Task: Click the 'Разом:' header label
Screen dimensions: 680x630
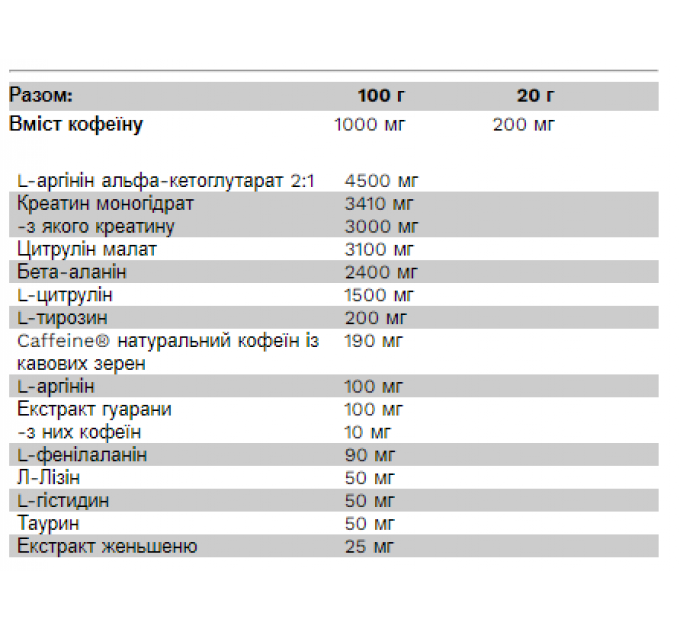Action: tap(41, 95)
